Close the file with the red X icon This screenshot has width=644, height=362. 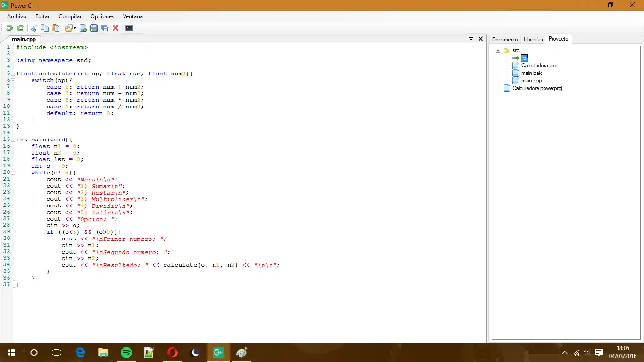pyautogui.click(x=116, y=28)
